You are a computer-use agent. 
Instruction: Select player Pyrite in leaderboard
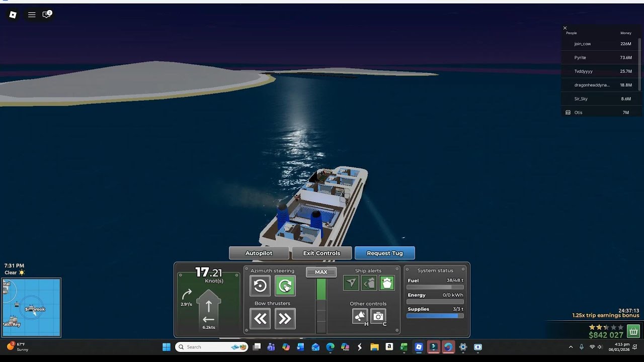click(x=600, y=57)
